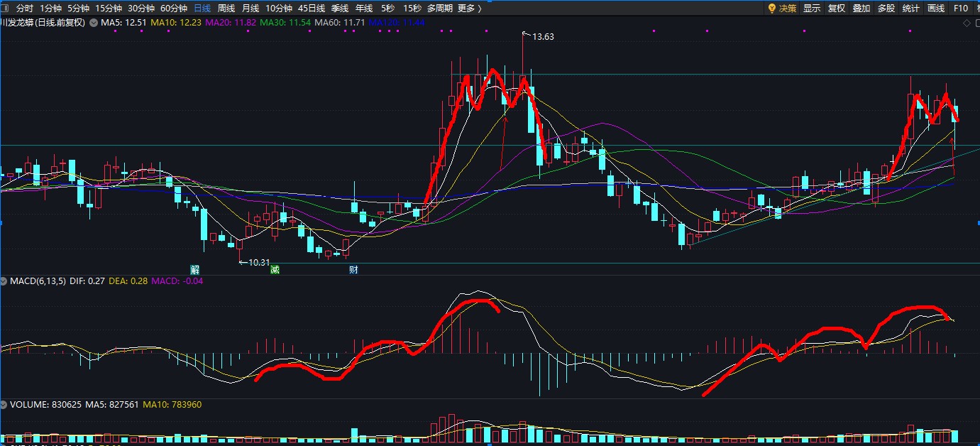Click the VOLUME: 830625 value

(45, 404)
